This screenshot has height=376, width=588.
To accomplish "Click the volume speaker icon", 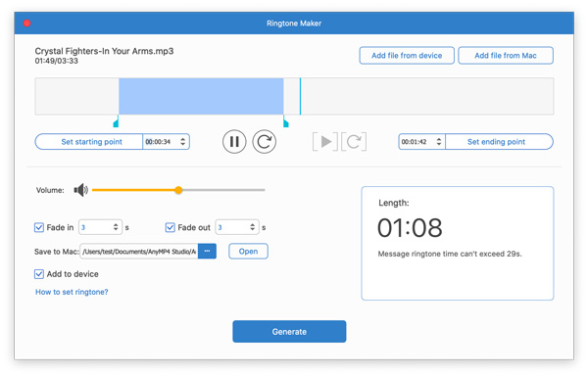I will click(80, 190).
